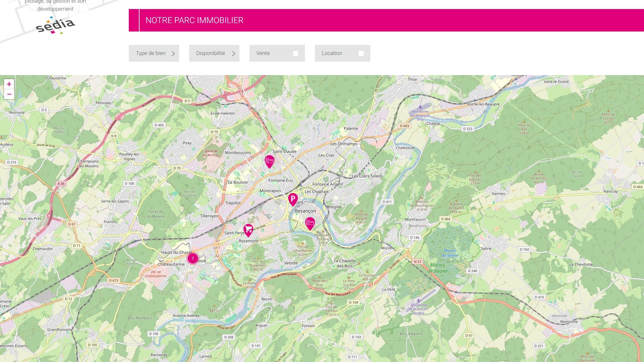Viewport: 644px width, 362px height.
Task: Click the Marais de Saône label
Action: click(437, 268)
